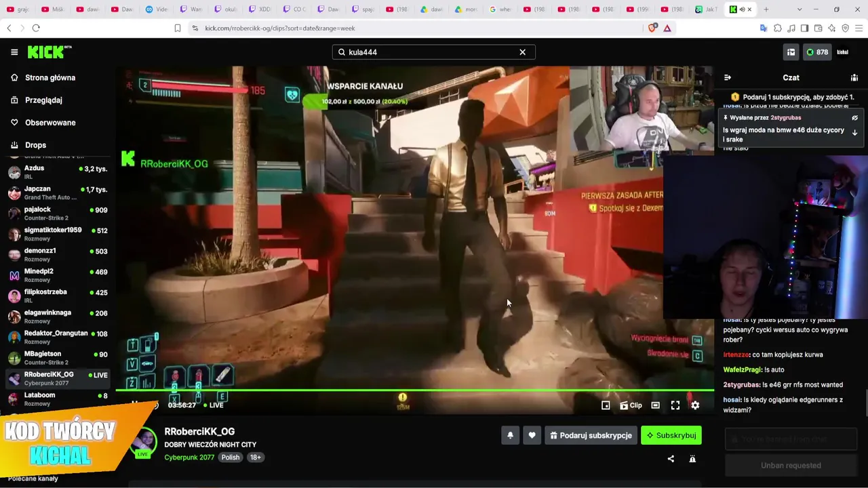Viewport: 868px width, 488px height.
Task: Jump to the LIVE indicator on the player
Action: pos(213,405)
